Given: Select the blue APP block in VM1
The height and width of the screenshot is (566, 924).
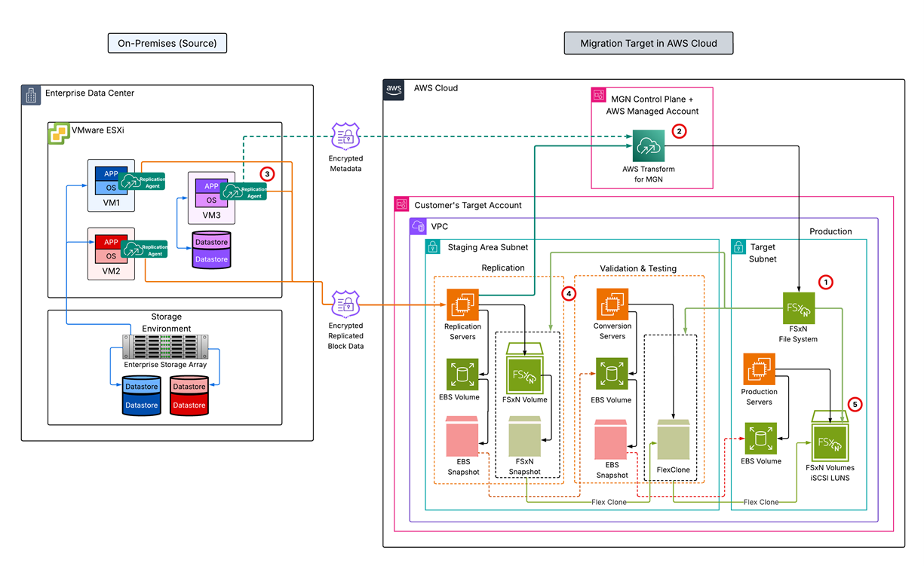Looking at the screenshot, I should [111, 173].
